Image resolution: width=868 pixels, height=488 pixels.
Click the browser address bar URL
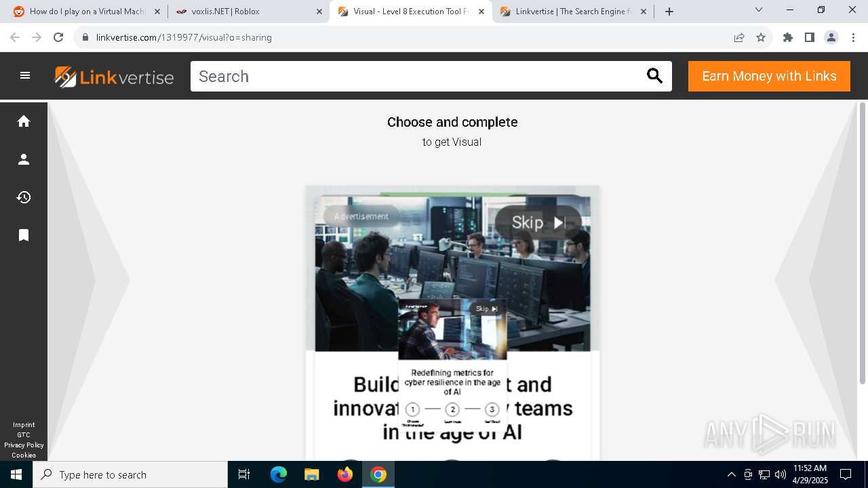click(x=184, y=37)
